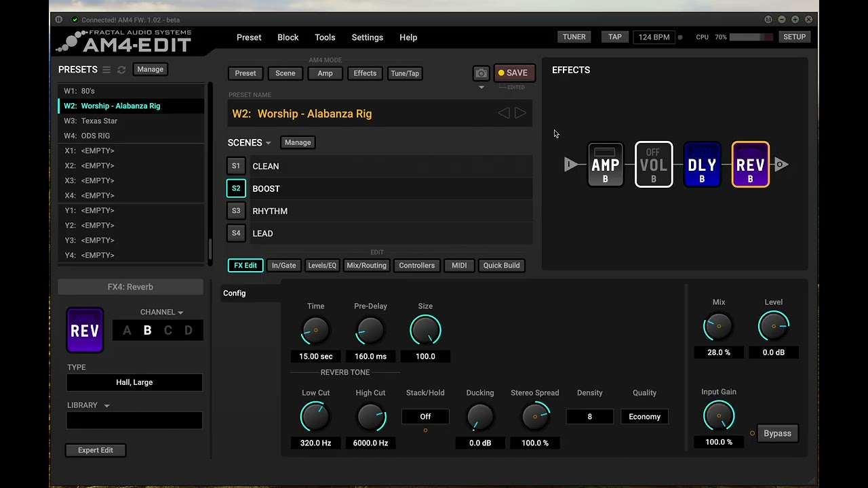The height and width of the screenshot is (488, 868).
Task: Switch to the In/Gate tab
Action: 283,266
